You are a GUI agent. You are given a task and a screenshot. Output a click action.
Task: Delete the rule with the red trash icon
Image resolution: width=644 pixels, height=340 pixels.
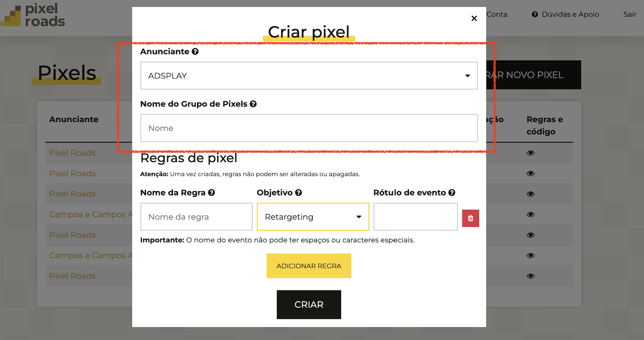[x=470, y=218]
